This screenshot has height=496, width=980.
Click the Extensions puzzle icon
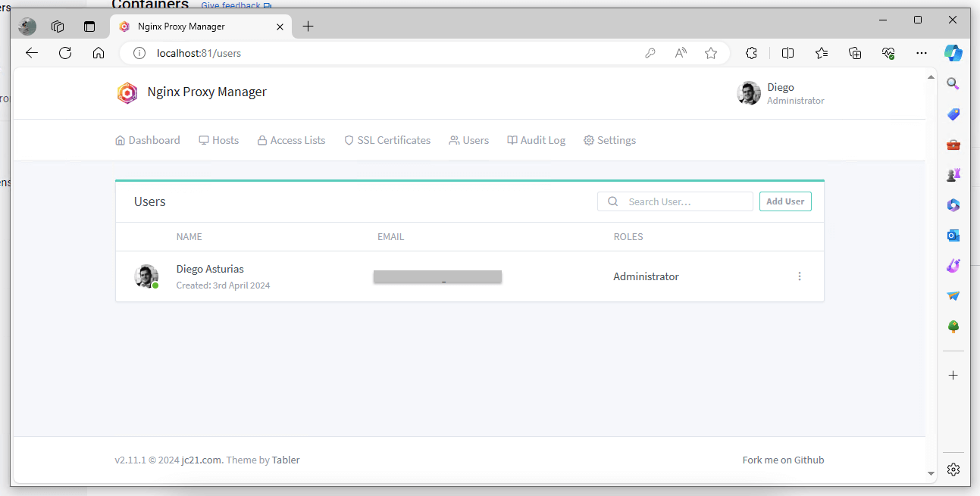[x=751, y=53]
